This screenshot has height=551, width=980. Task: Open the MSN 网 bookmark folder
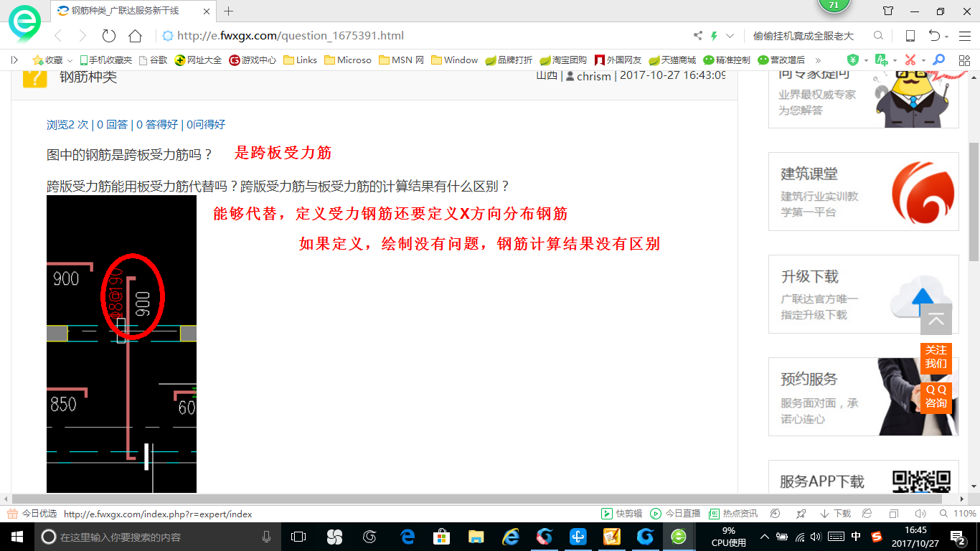(x=402, y=60)
